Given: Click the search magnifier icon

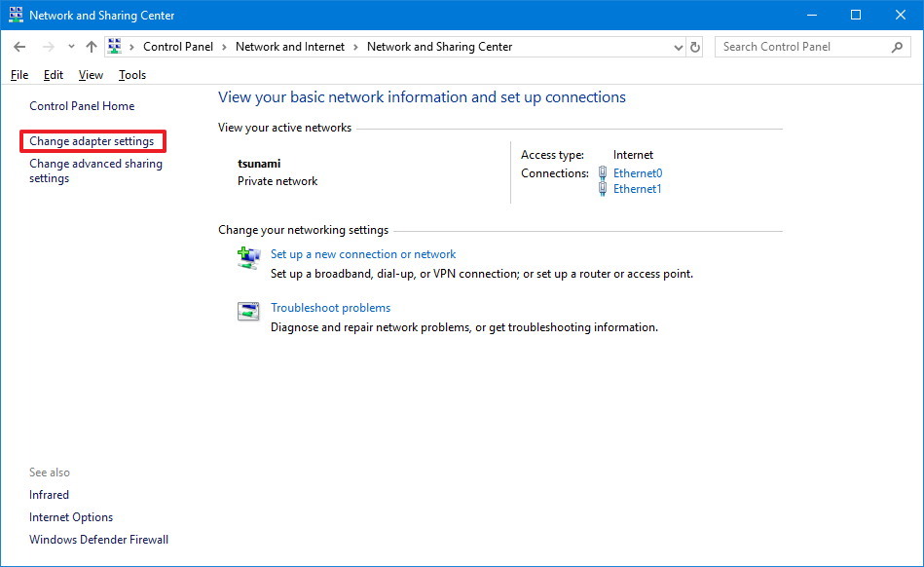Looking at the screenshot, I should click(897, 46).
